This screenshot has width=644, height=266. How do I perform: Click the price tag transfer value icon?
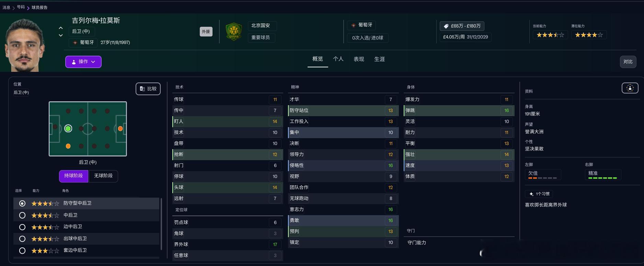click(446, 26)
